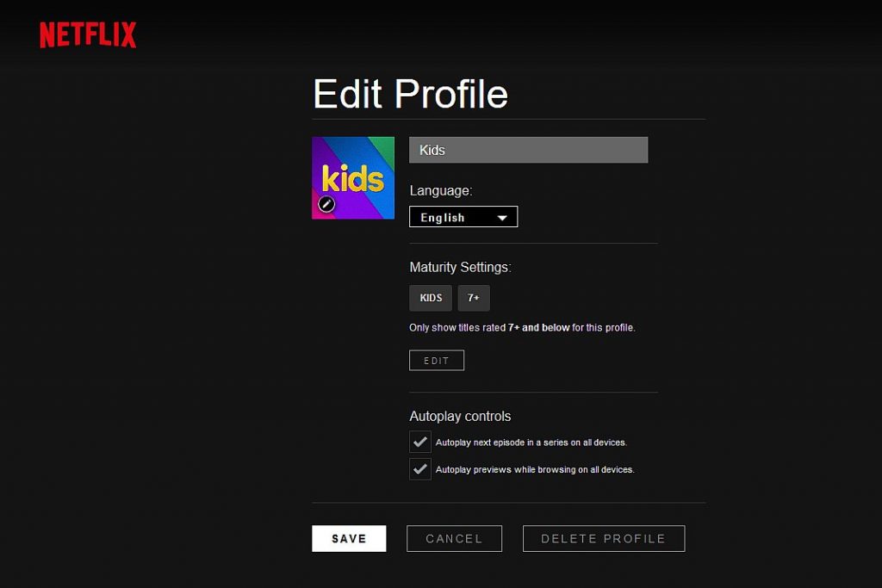Click the SAVE button
This screenshot has width=882, height=588.
pyautogui.click(x=349, y=539)
